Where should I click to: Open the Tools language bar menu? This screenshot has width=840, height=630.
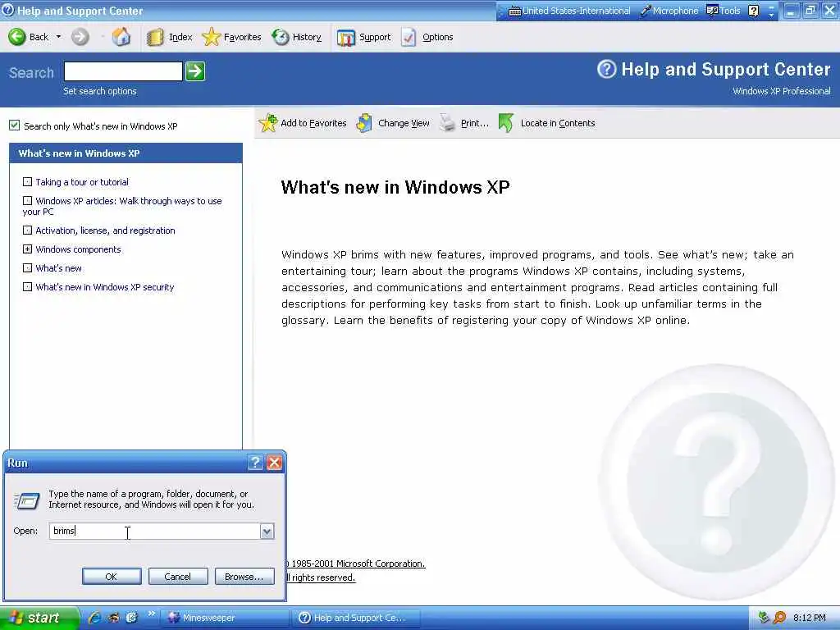[x=724, y=11]
